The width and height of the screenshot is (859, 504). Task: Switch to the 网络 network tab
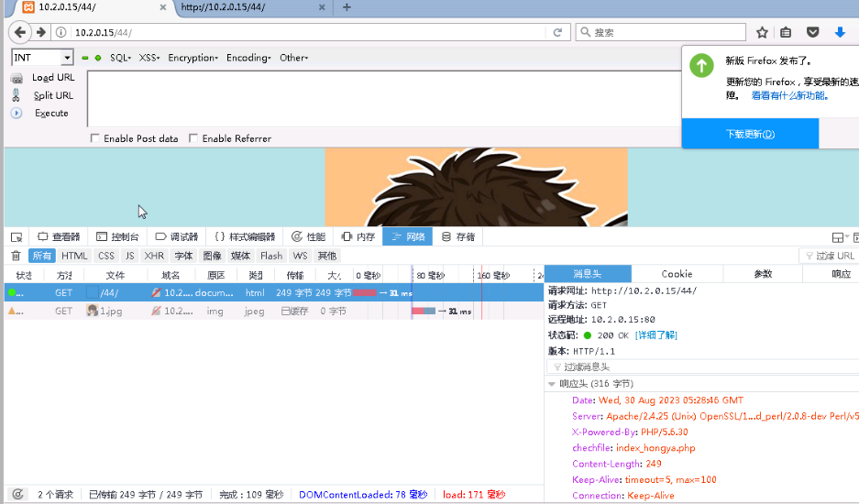click(x=408, y=236)
